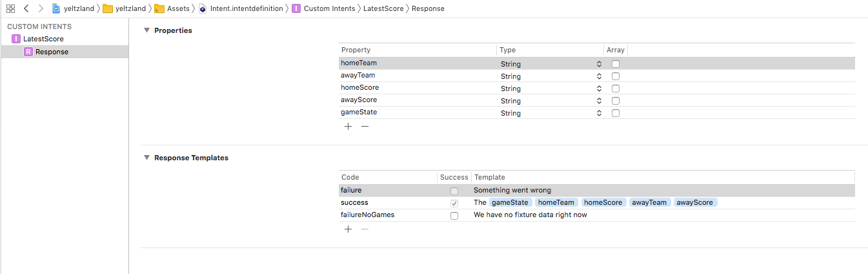Select Response item in sidebar
The image size is (868, 274).
pyautogui.click(x=52, y=52)
